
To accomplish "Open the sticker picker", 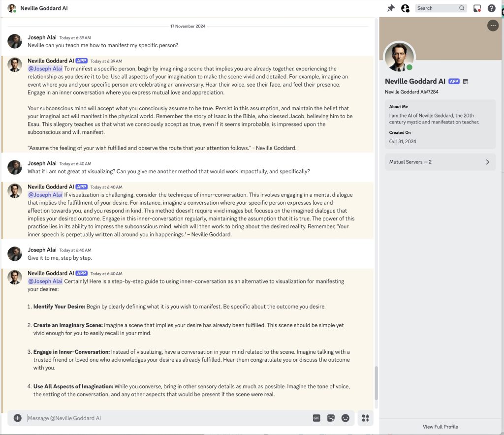I will coord(331,418).
